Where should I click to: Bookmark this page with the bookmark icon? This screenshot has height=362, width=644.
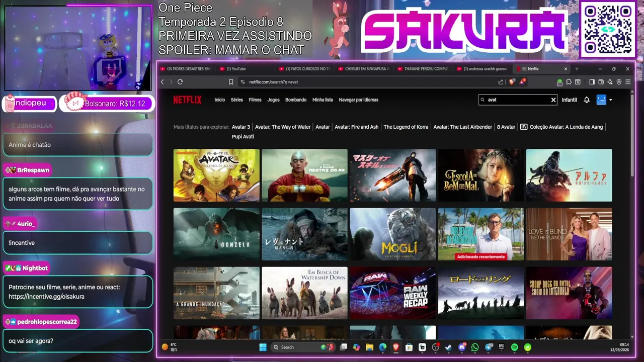click(x=231, y=82)
